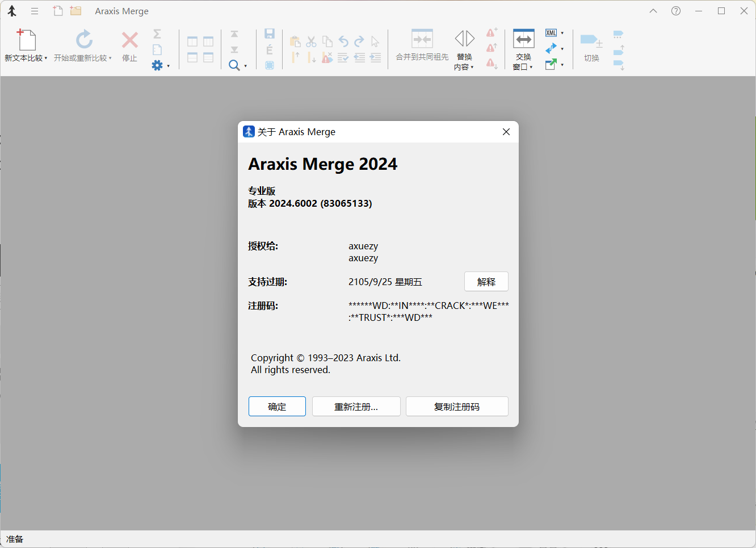The width and height of the screenshot is (756, 548).
Task: Expand the arrow beside the Find magnifier
Action: point(245,66)
